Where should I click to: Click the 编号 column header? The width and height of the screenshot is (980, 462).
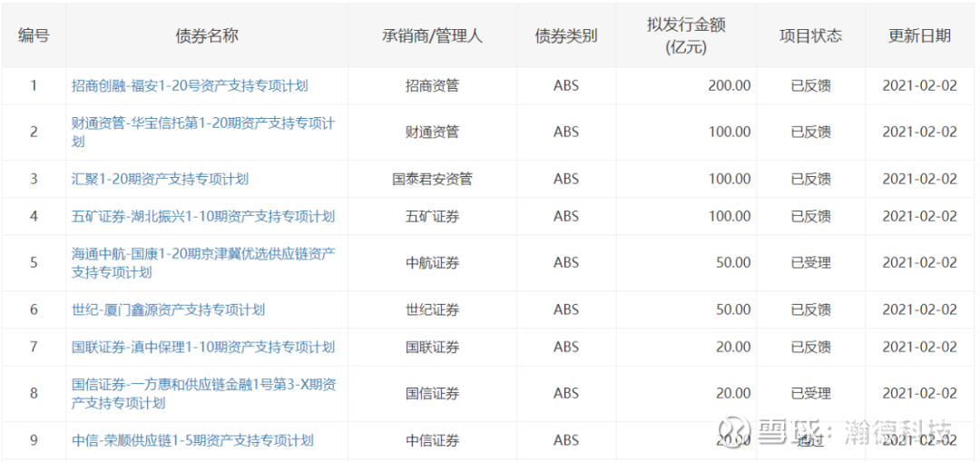[34, 36]
